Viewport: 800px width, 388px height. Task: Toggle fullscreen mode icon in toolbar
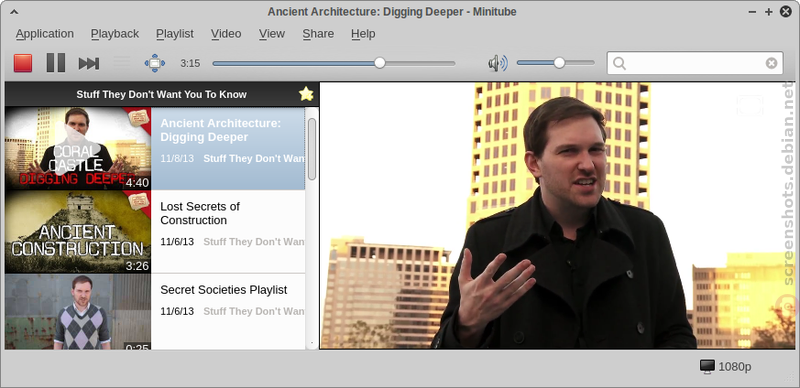click(155, 63)
